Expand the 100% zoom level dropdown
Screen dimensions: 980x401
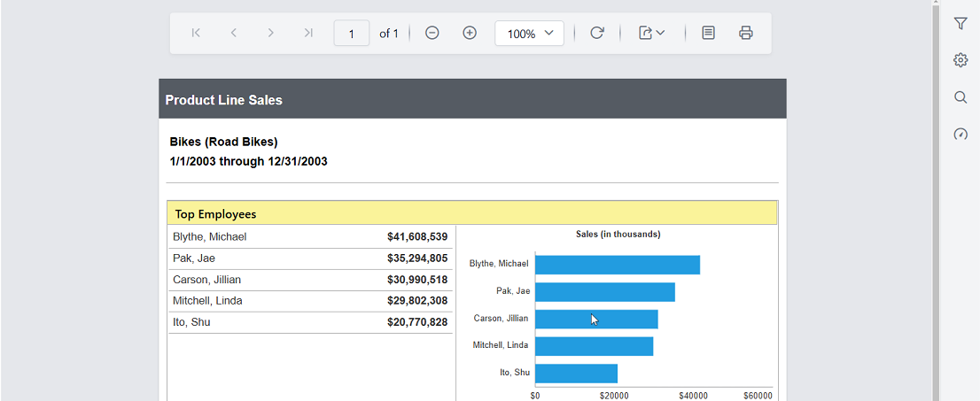[529, 34]
